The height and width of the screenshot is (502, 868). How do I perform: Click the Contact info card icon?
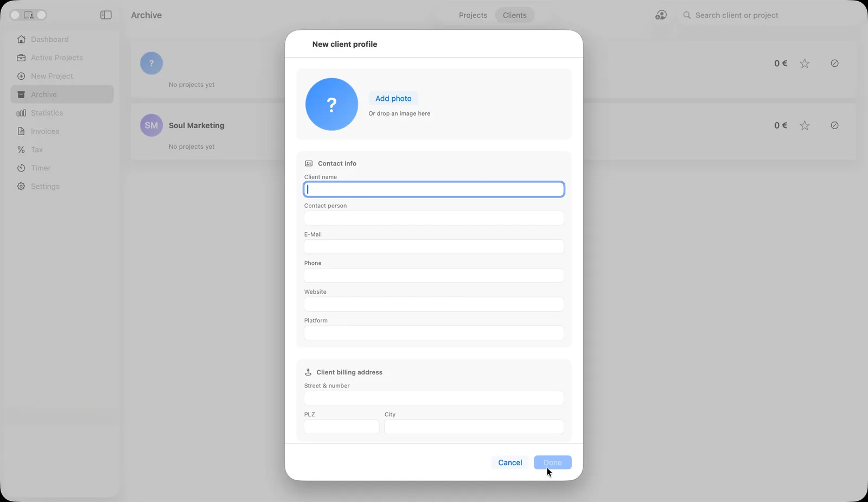pos(309,163)
